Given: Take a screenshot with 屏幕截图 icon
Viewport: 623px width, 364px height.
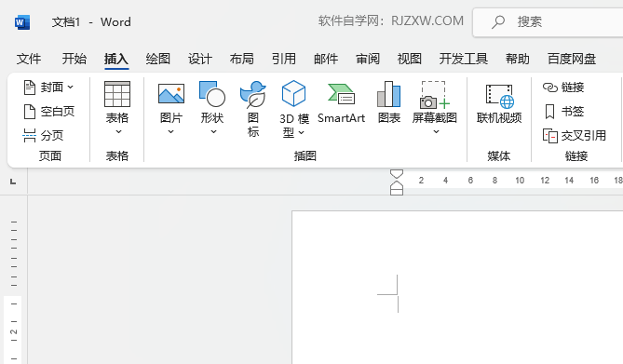Looking at the screenshot, I should tap(434, 95).
